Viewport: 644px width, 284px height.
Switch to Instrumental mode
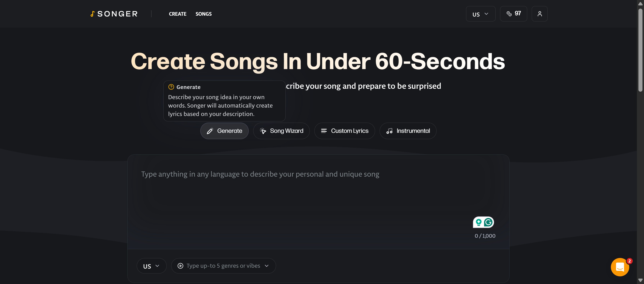[408, 131]
